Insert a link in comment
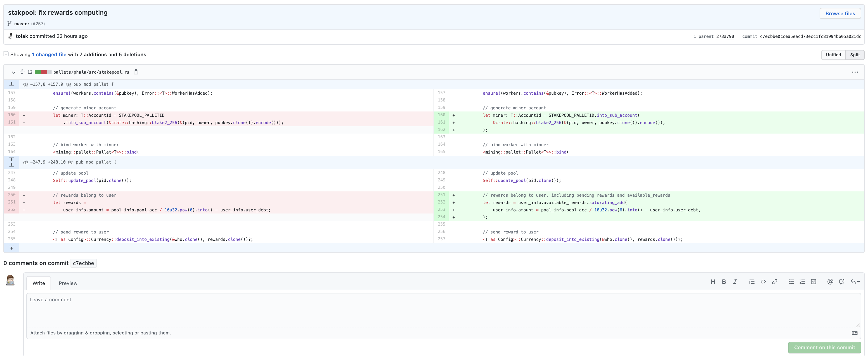This screenshot has width=868, height=356. click(774, 282)
